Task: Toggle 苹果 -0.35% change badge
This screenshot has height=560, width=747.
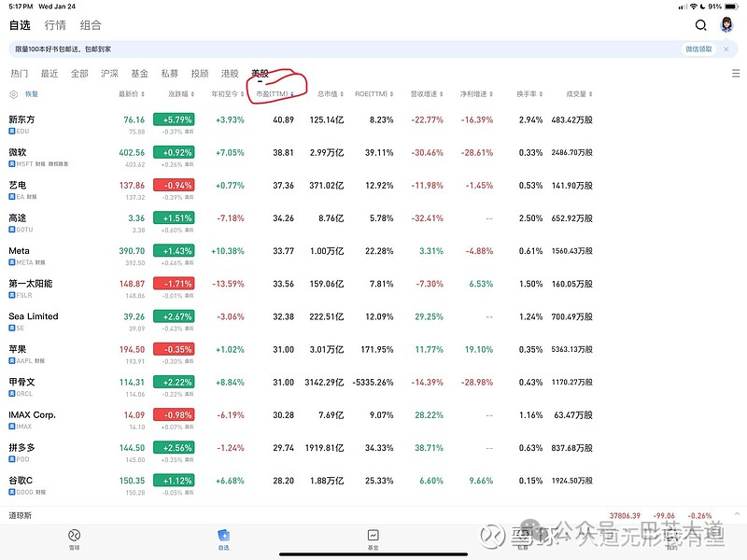Action: [x=174, y=349]
